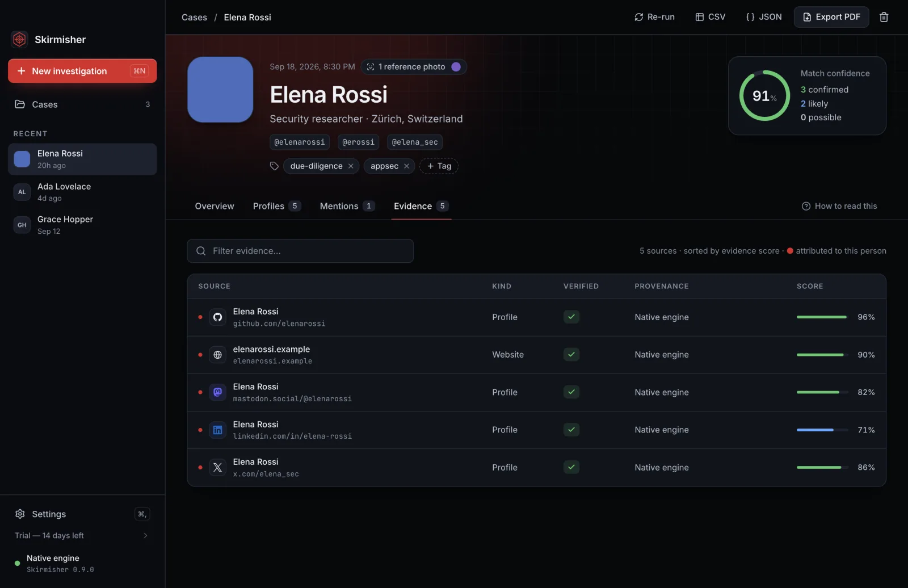This screenshot has height=588, width=908.
Task: Re-run the investigation
Action: coord(654,17)
